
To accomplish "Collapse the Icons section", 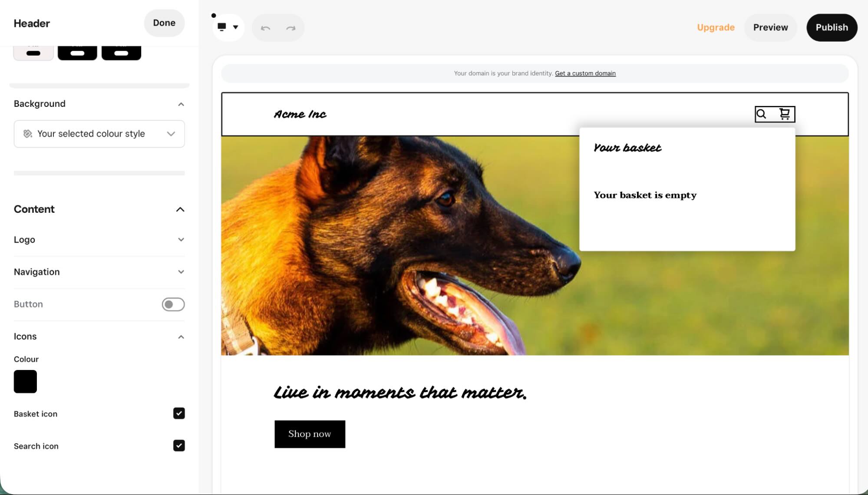I will 181,337.
